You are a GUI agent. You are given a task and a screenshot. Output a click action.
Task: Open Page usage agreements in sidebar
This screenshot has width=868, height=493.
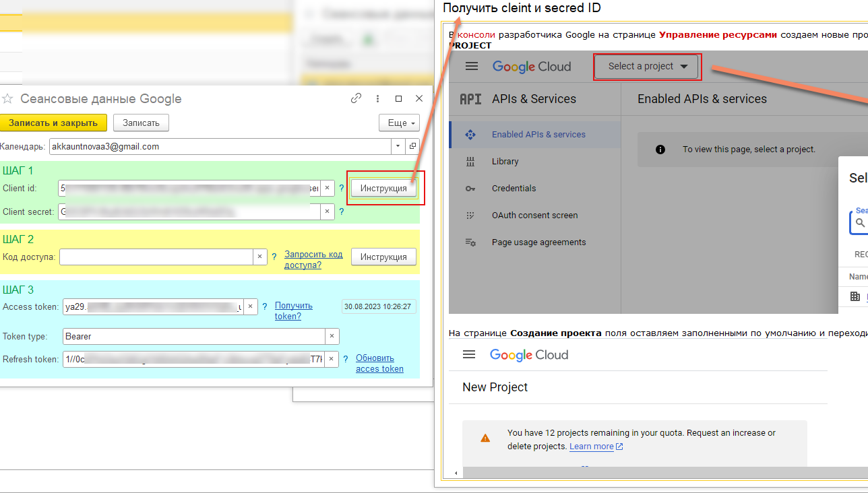tap(538, 242)
